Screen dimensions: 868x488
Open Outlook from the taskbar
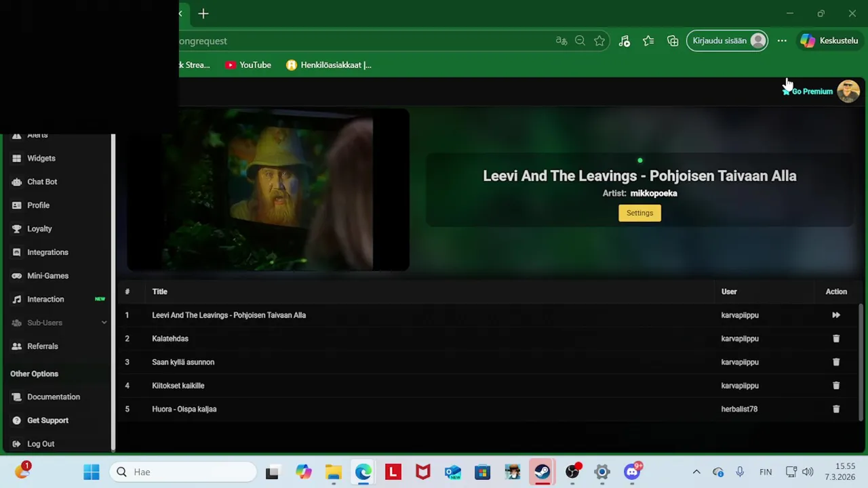tap(453, 472)
